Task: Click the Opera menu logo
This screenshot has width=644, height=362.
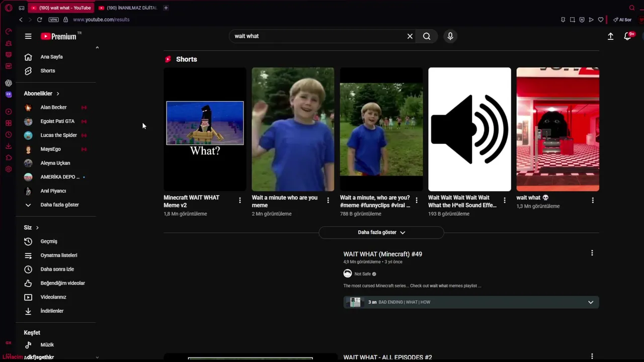Action: [9, 8]
